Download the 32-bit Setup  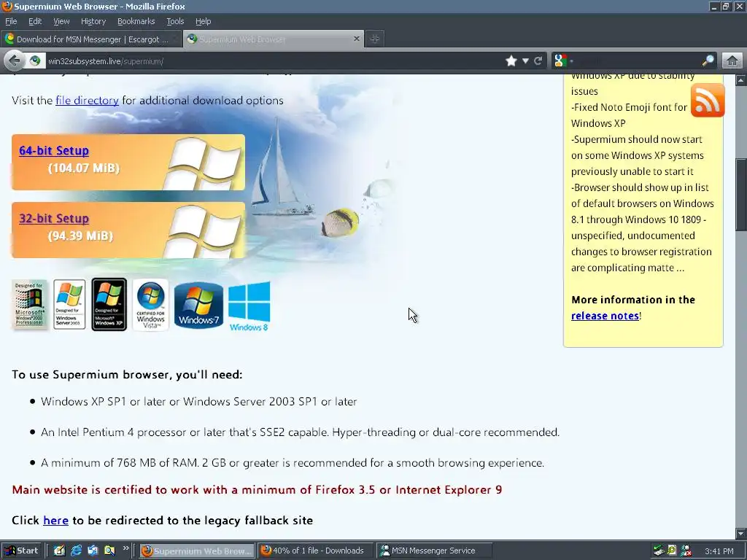point(54,219)
